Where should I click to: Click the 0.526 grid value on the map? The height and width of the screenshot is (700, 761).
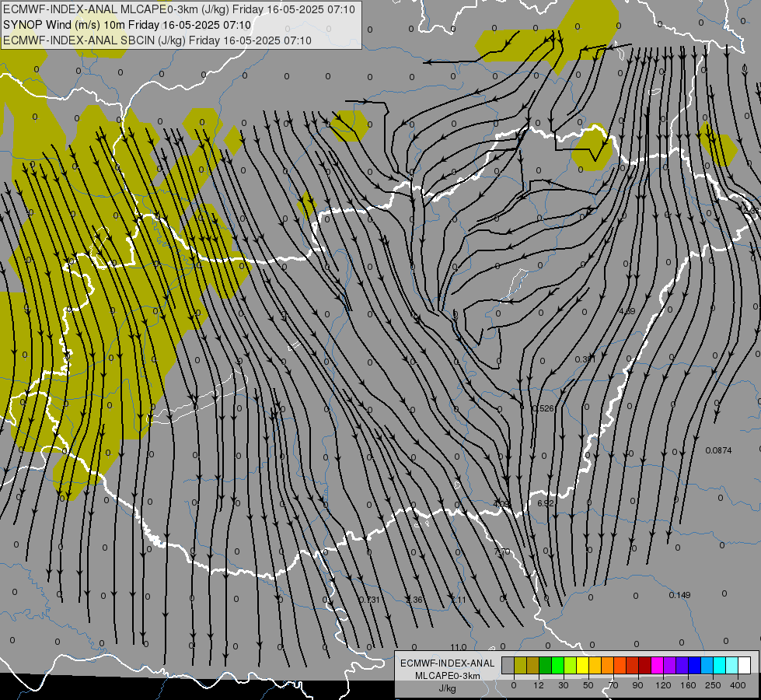tap(543, 408)
